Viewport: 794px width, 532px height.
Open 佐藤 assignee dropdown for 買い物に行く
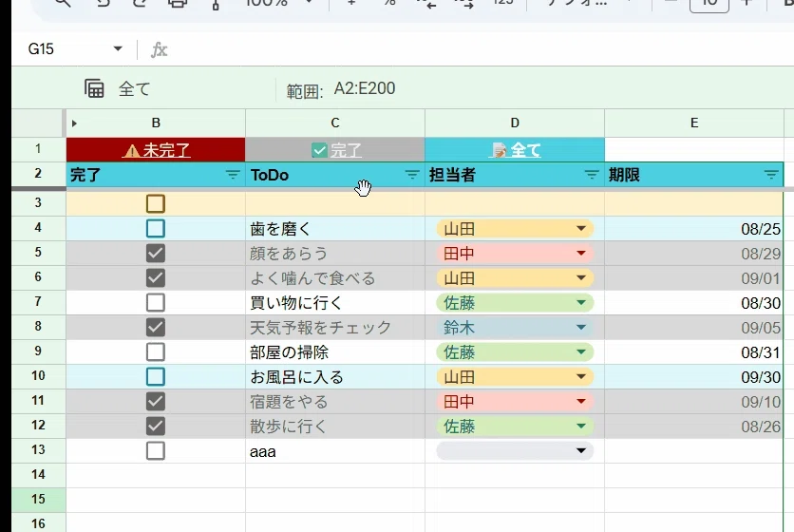[581, 302]
